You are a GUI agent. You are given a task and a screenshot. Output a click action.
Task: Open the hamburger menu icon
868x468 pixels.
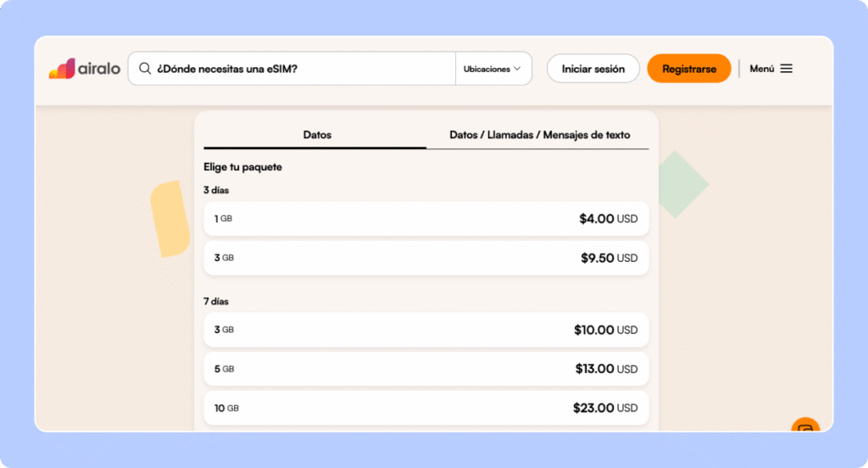pos(787,69)
